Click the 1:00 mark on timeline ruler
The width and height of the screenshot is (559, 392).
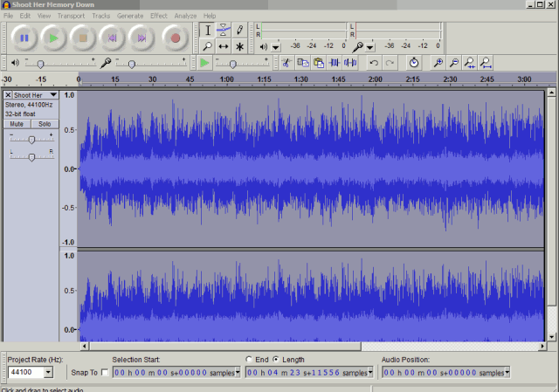(227, 79)
